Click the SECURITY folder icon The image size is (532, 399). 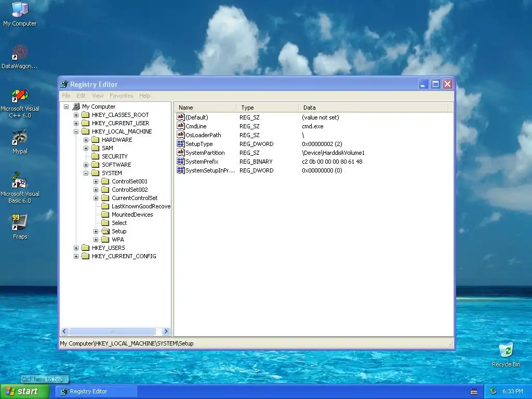[96, 156]
